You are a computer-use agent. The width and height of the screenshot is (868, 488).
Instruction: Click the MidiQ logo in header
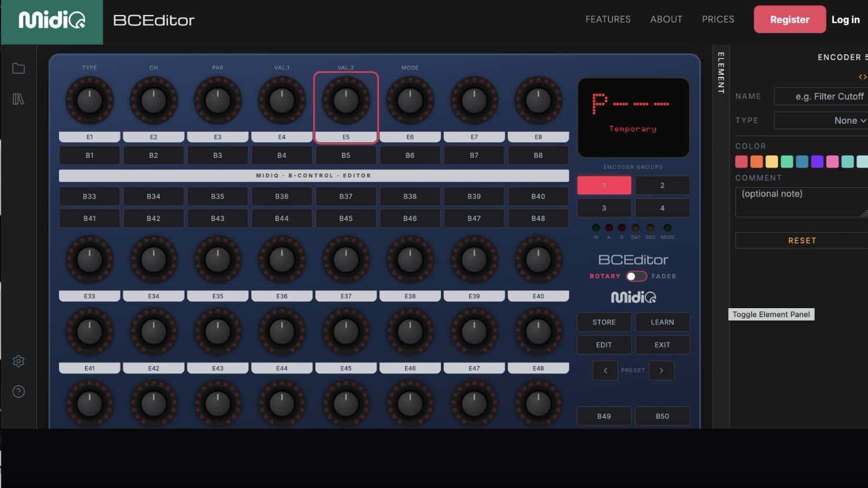[52, 21]
